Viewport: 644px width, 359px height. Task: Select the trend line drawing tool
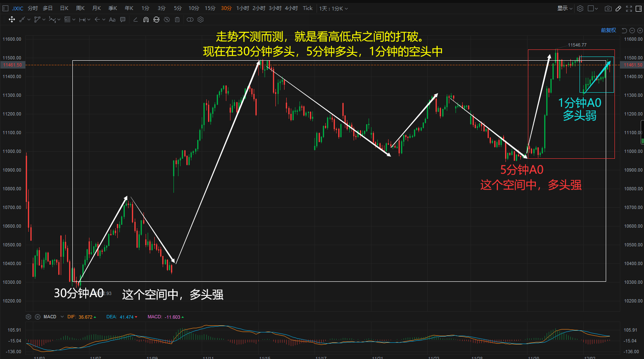(x=22, y=20)
